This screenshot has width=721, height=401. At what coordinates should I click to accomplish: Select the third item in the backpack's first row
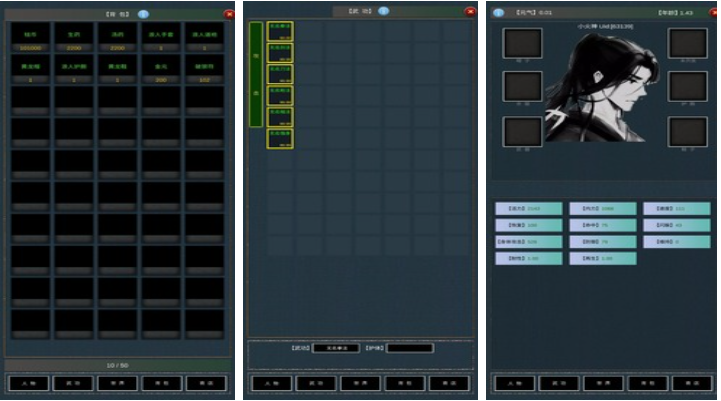coord(117,37)
